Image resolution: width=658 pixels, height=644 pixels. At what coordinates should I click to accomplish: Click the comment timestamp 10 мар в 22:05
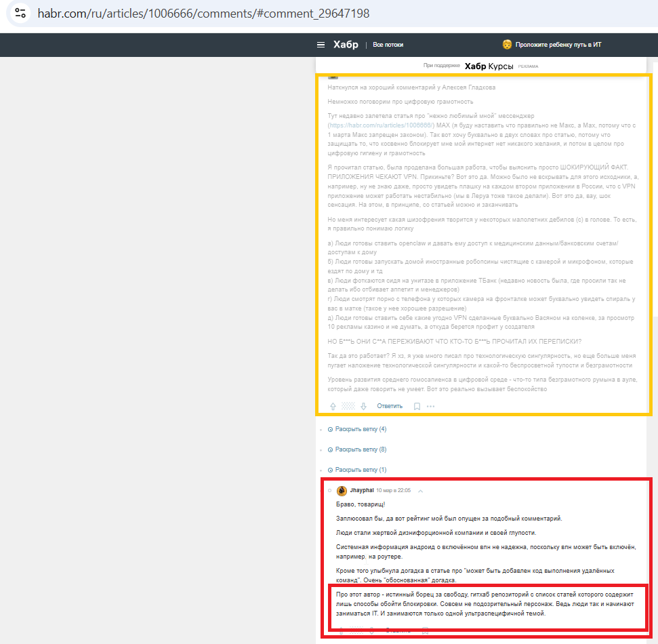click(393, 490)
